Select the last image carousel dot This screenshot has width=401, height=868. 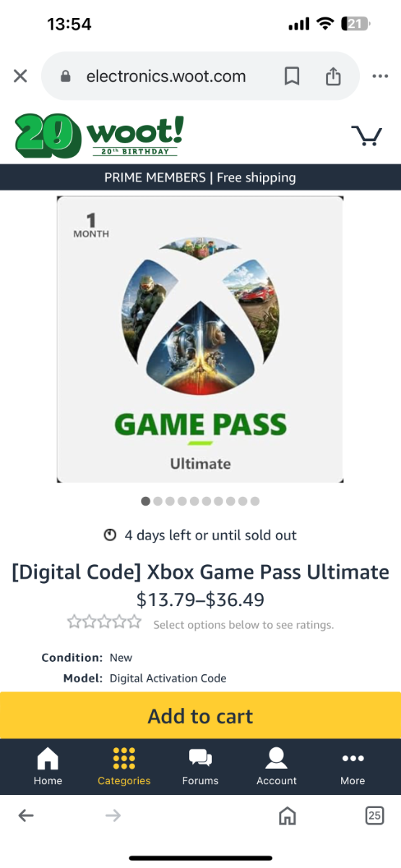click(255, 501)
